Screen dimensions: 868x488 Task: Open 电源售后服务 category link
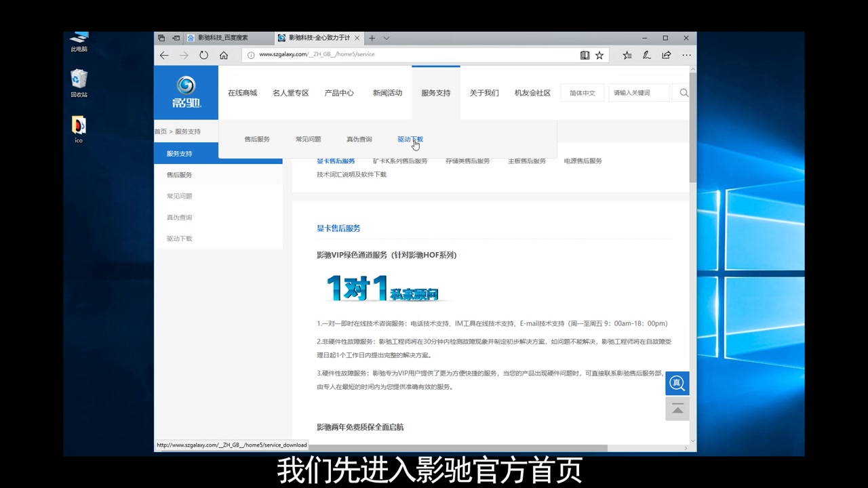point(583,161)
